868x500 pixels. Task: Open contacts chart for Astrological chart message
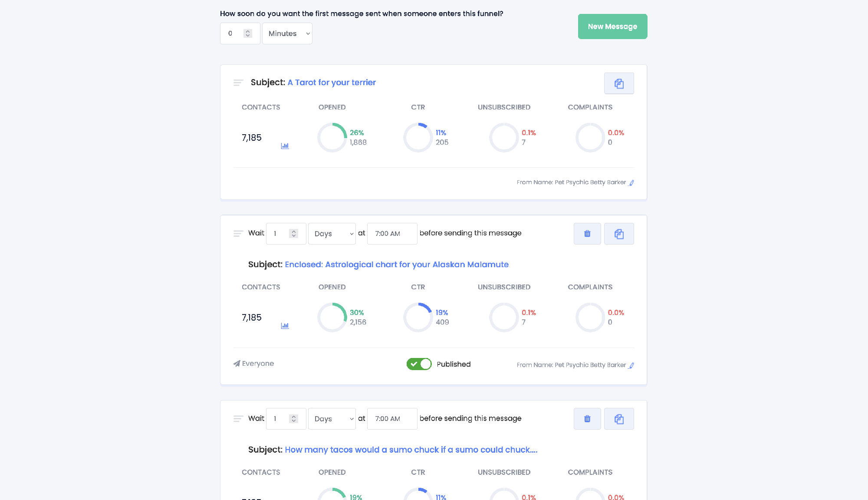pyautogui.click(x=285, y=326)
